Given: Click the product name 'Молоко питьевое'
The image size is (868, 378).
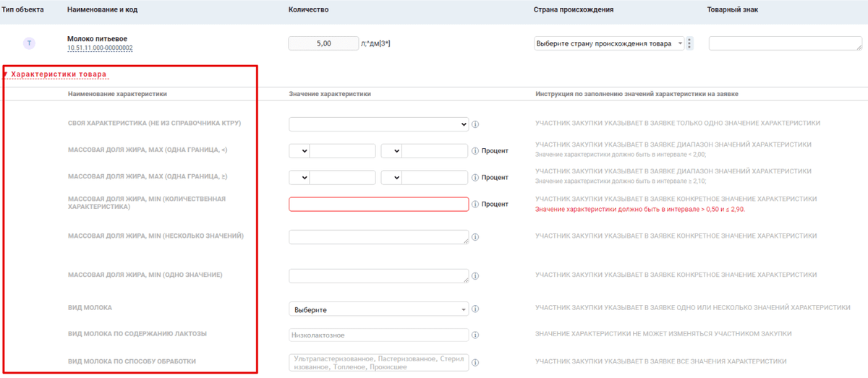Looking at the screenshot, I should (x=97, y=38).
